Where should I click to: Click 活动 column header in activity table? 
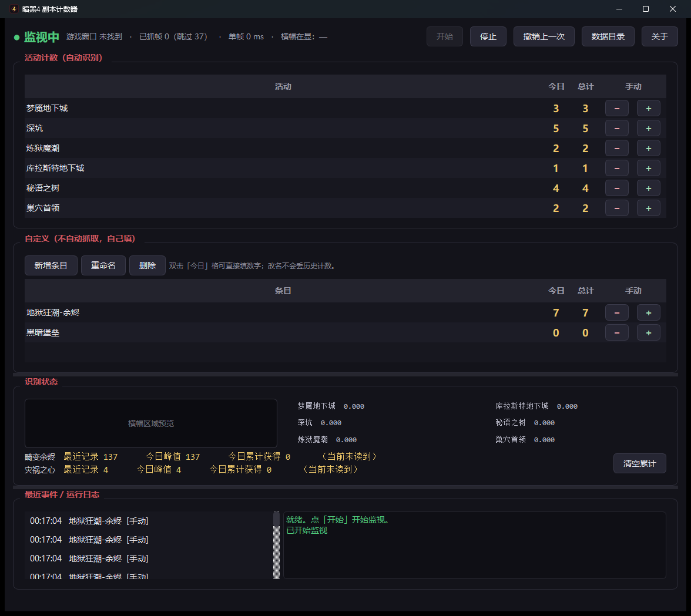click(x=283, y=86)
